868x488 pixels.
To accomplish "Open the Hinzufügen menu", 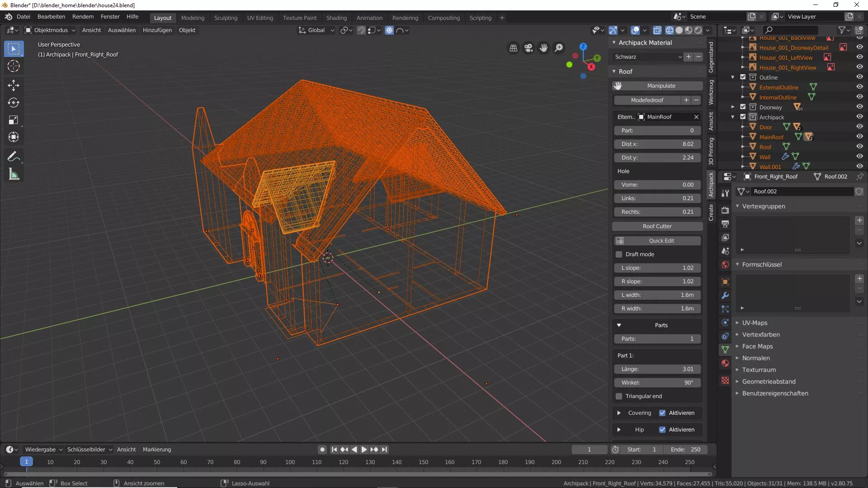I will click(157, 30).
